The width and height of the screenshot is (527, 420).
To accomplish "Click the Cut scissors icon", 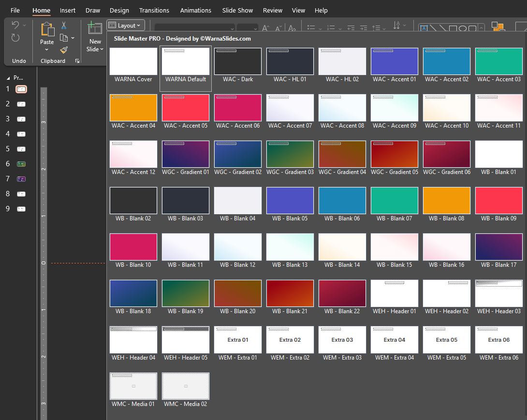I will 64,26.
